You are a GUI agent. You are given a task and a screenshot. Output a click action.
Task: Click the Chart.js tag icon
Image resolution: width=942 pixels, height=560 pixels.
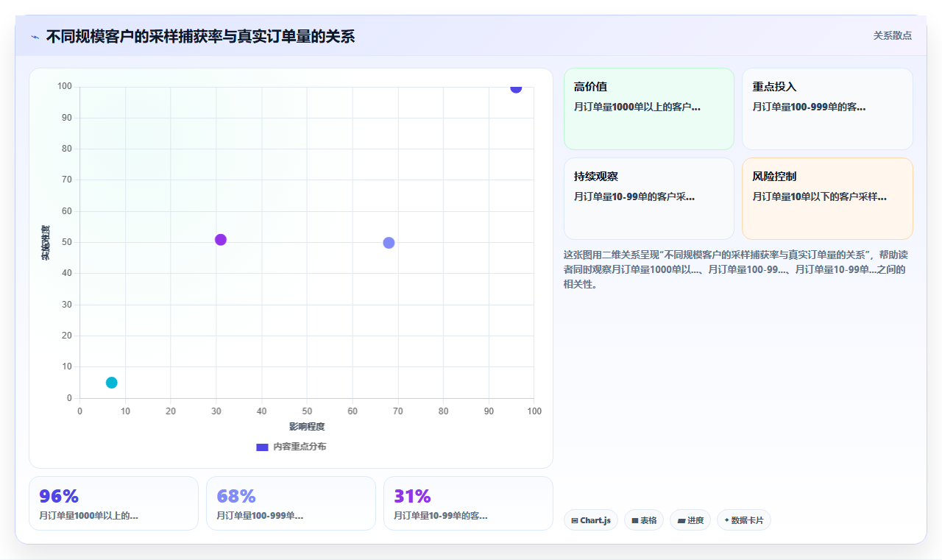(575, 520)
